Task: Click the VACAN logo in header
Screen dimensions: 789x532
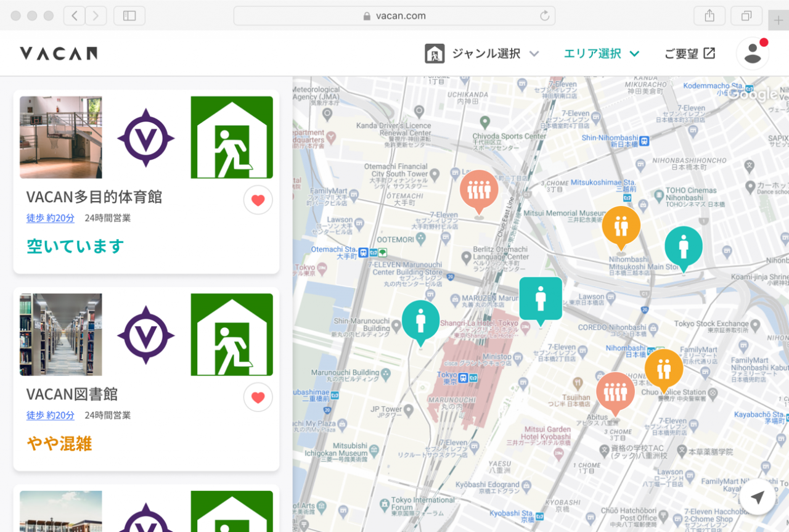Action: tap(59, 54)
